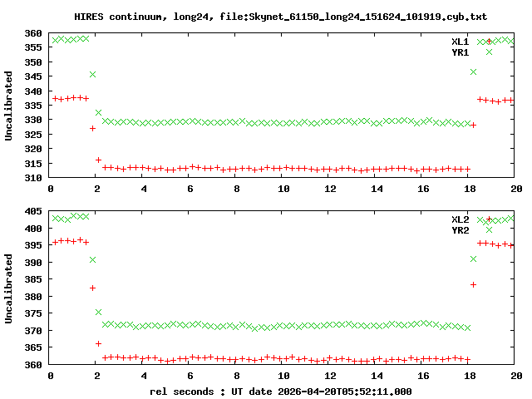Screen dimensions: 532x399
Task: Click the 'rel seconds : UT date' axis label
Action: tap(280, 391)
